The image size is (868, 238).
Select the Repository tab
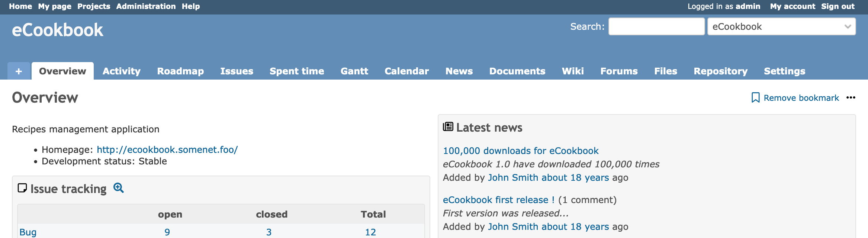720,71
